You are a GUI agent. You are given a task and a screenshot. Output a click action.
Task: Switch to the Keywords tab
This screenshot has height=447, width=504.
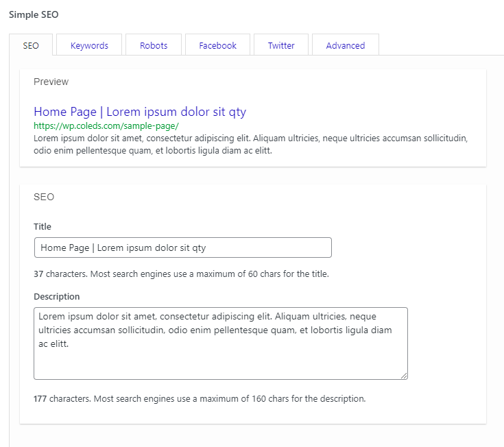click(x=89, y=45)
